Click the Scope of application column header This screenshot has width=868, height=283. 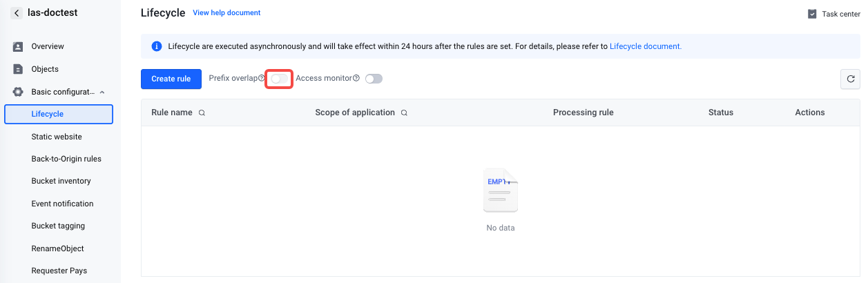355,113
